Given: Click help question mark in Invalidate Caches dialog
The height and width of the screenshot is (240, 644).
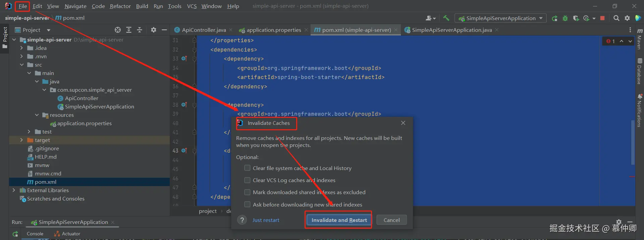Looking at the screenshot, I should (242, 220).
